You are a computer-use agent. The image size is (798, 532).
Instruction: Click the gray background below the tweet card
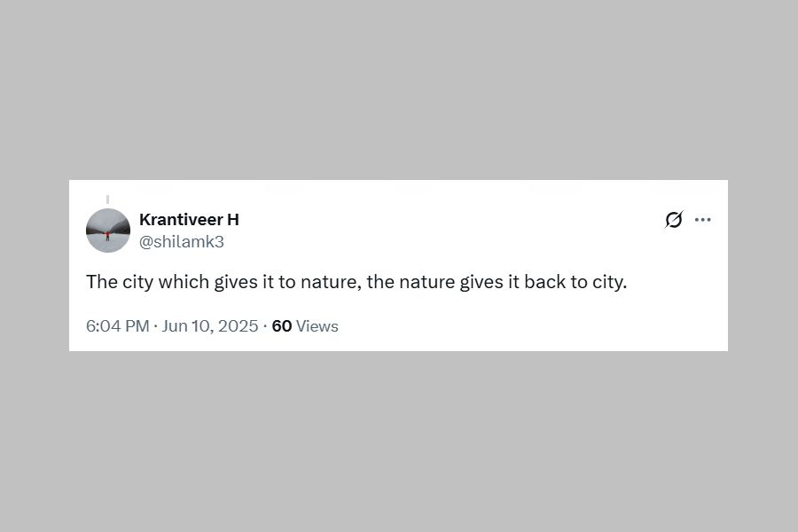coord(399,443)
